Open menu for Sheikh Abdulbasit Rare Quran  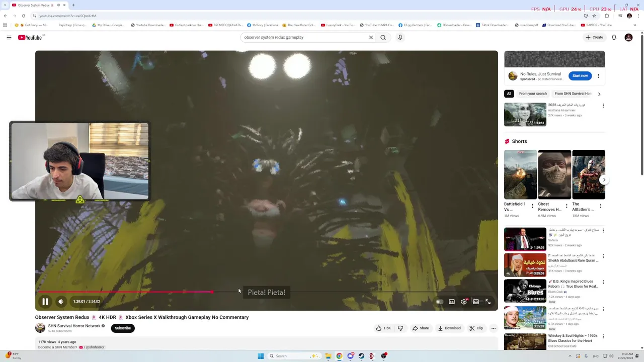pos(603,256)
